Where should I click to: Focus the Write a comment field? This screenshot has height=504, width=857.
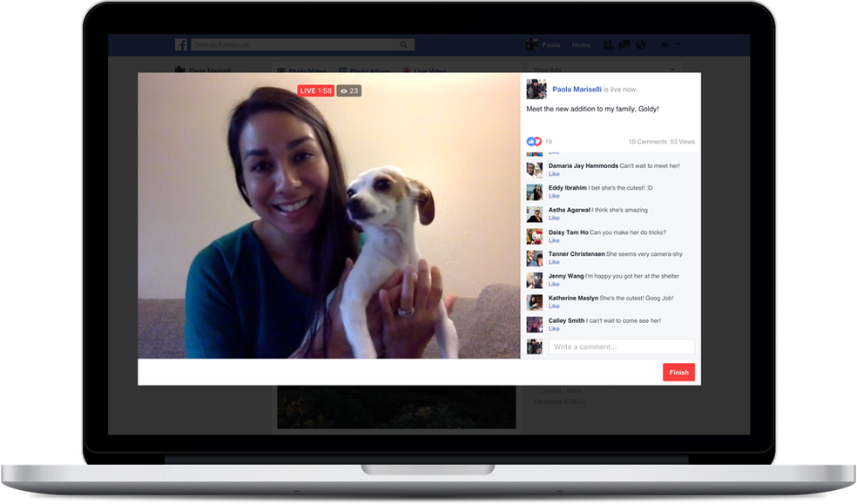pos(621,346)
